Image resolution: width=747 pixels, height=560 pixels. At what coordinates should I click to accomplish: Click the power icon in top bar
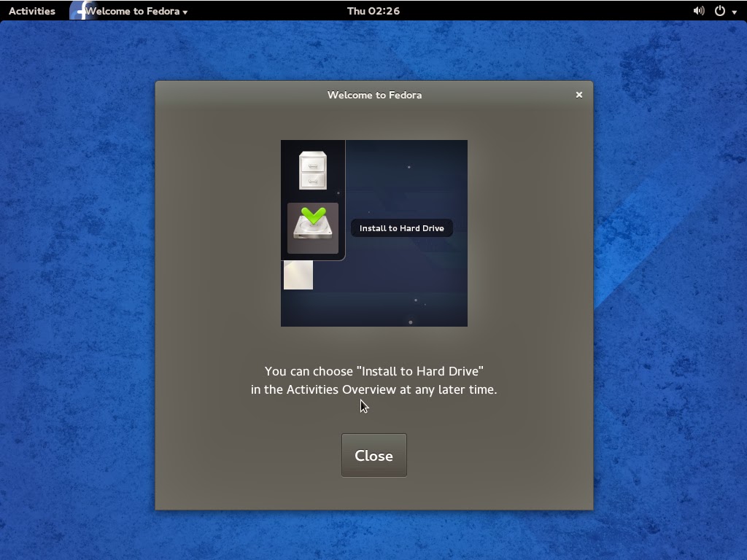point(720,10)
